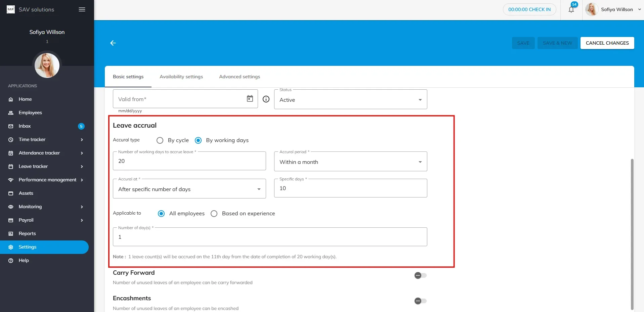644x312 pixels.
Task: Click CANCEL CHANGES button
Action: point(607,43)
